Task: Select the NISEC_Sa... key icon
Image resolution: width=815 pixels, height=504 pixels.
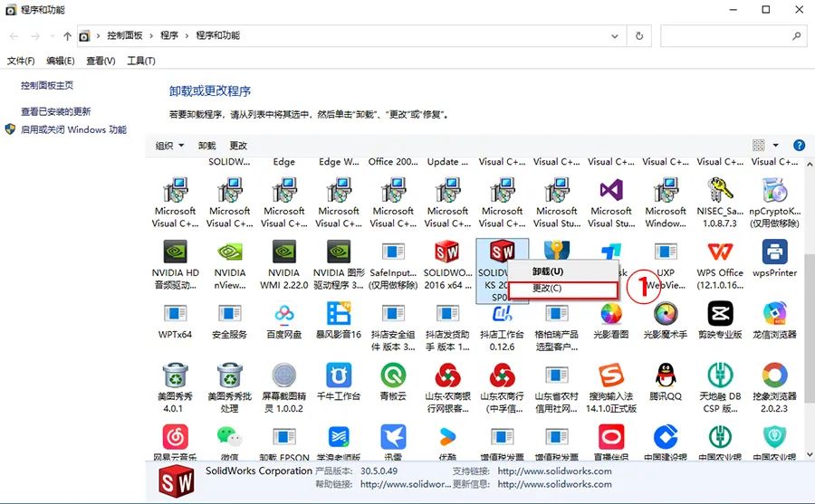Action: [720, 190]
